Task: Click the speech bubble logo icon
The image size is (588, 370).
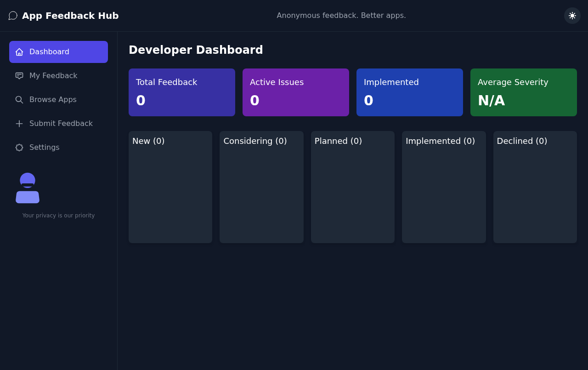Action: (x=12, y=15)
